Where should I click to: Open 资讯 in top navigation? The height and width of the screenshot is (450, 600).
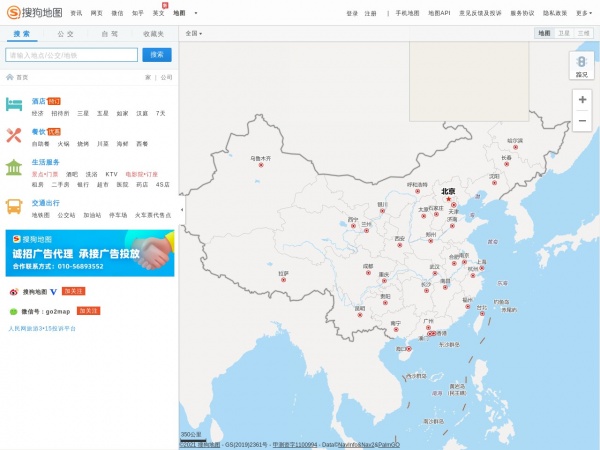point(76,13)
